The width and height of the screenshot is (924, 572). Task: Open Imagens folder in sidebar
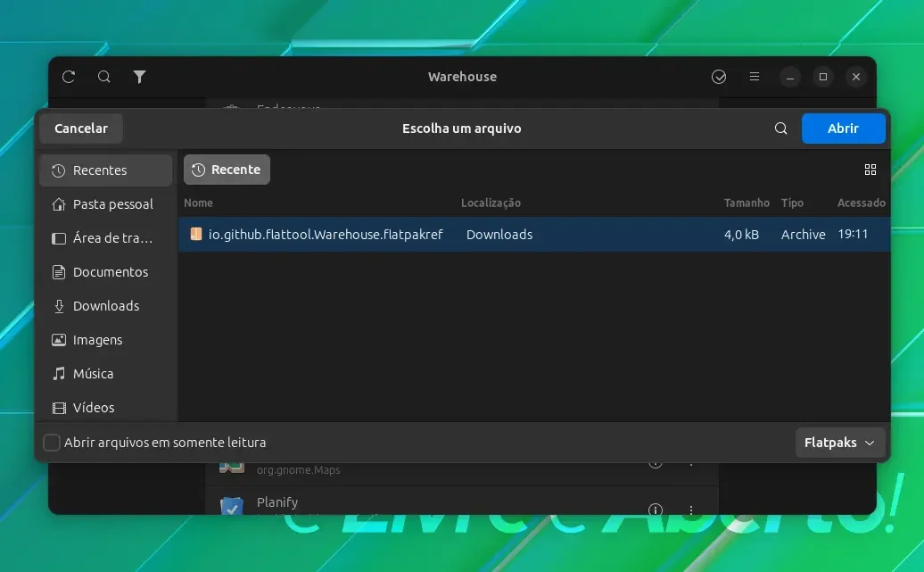point(106,340)
